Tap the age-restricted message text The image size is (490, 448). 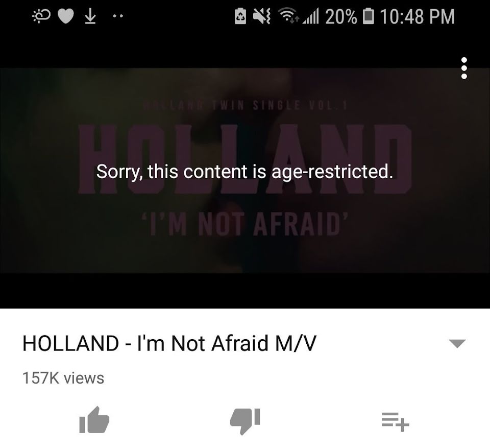tap(244, 172)
